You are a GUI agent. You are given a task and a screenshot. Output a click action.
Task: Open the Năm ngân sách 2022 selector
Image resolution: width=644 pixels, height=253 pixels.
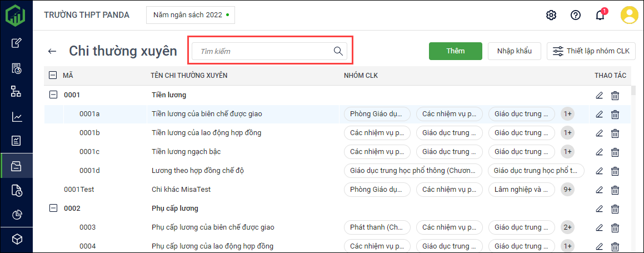coord(190,15)
